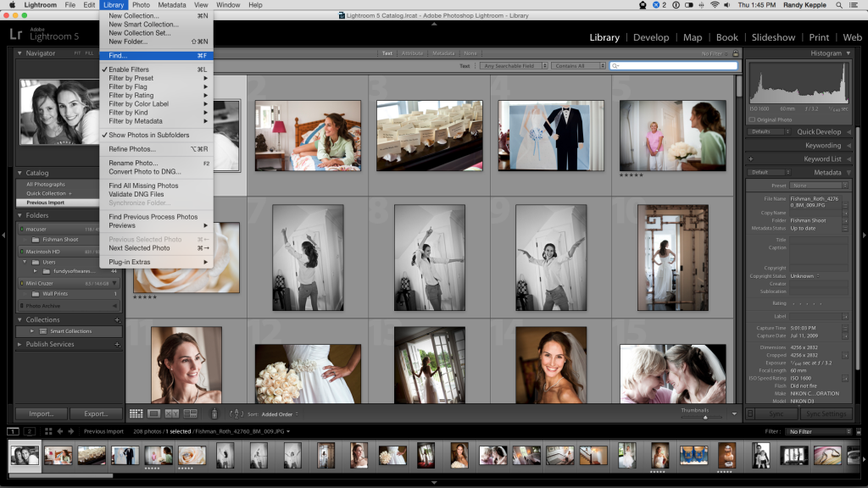868x488 pixels.
Task: Set Navigator zoom to FILL
Action: tap(89, 53)
